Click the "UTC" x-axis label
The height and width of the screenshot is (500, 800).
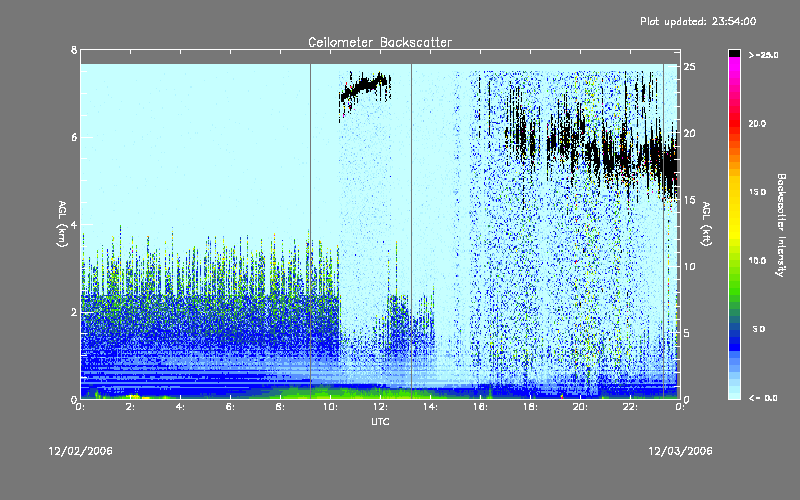(x=380, y=421)
